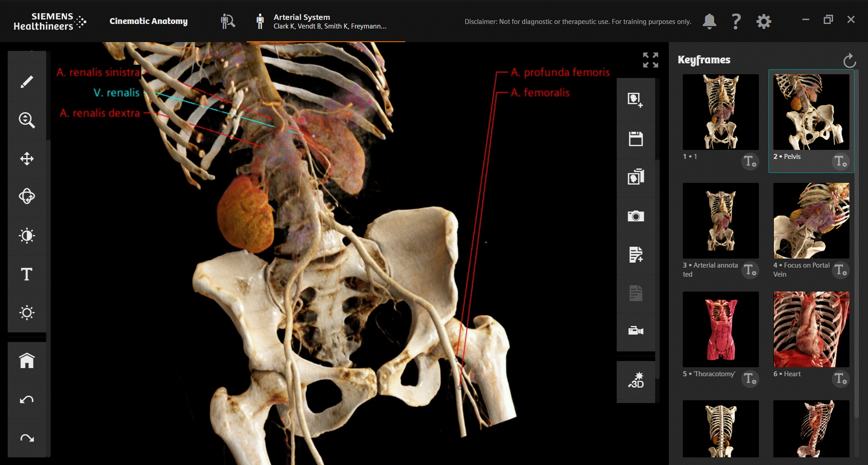
Task: Open the Arterial System case title
Action: pos(302,17)
